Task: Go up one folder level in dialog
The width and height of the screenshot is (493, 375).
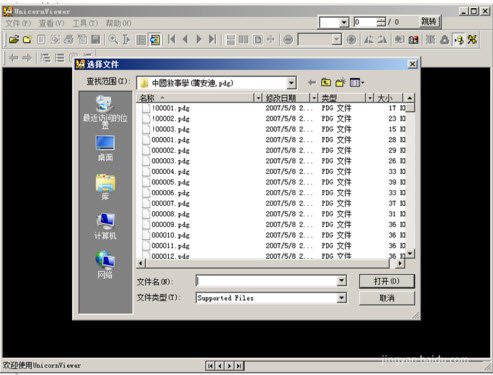Action: [326, 82]
